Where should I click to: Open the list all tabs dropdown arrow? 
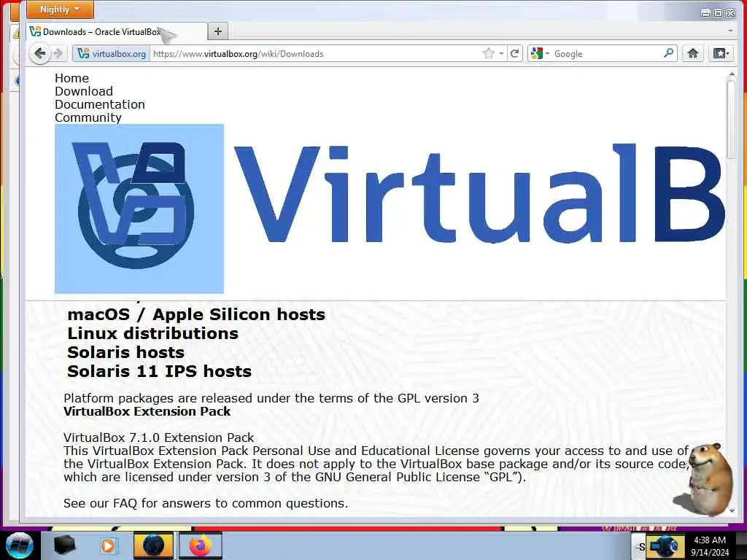(x=730, y=31)
